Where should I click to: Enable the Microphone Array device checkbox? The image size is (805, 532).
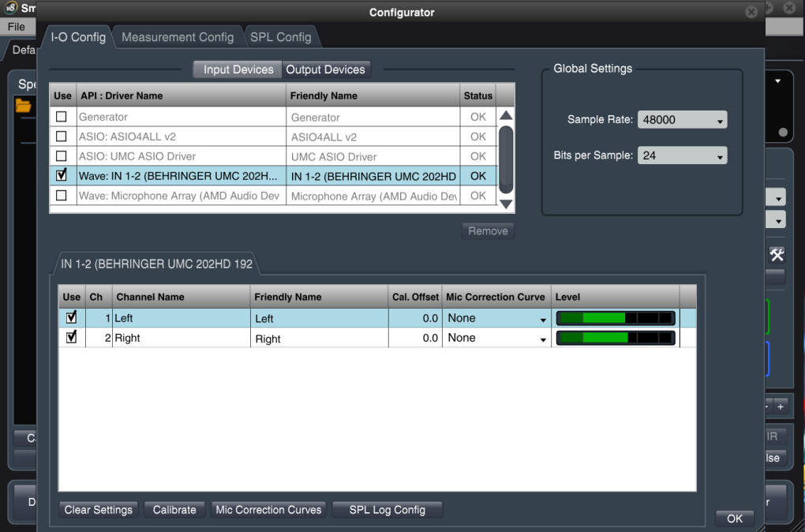tap(61, 195)
